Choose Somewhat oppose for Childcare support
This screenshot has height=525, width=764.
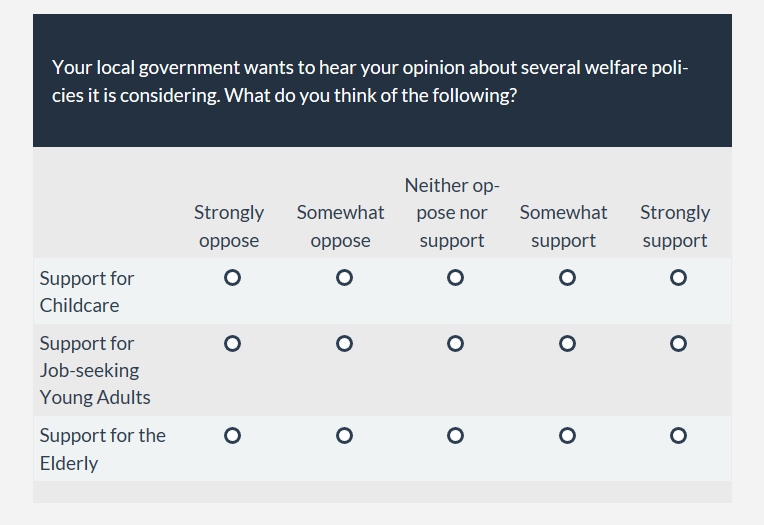tap(344, 278)
